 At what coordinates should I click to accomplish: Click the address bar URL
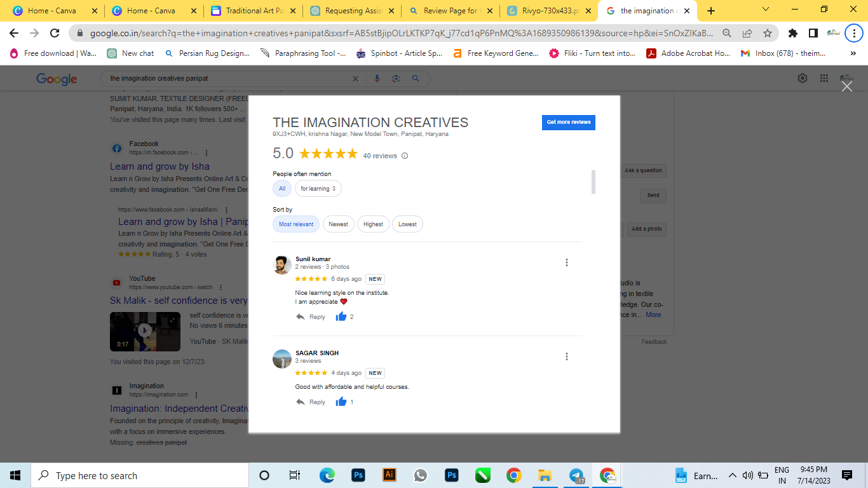pos(402,33)
